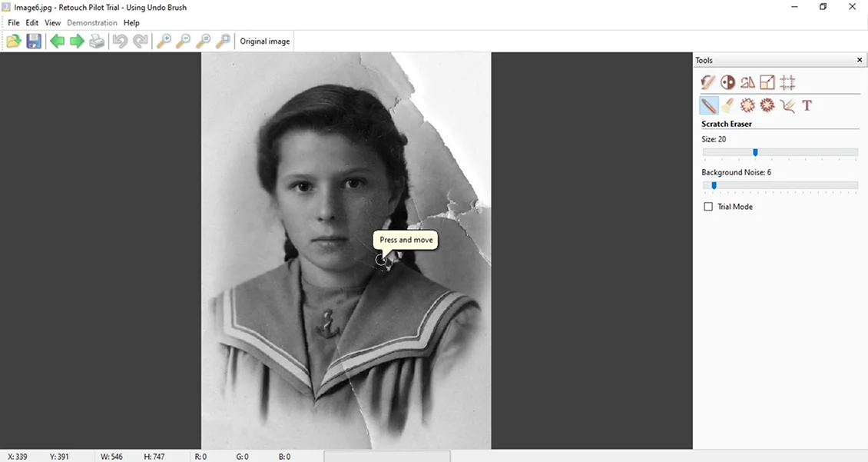The width and height of the screenshot is (868, 462).
Task: Pick the elimination tool
Action: (x=787, y=105)
